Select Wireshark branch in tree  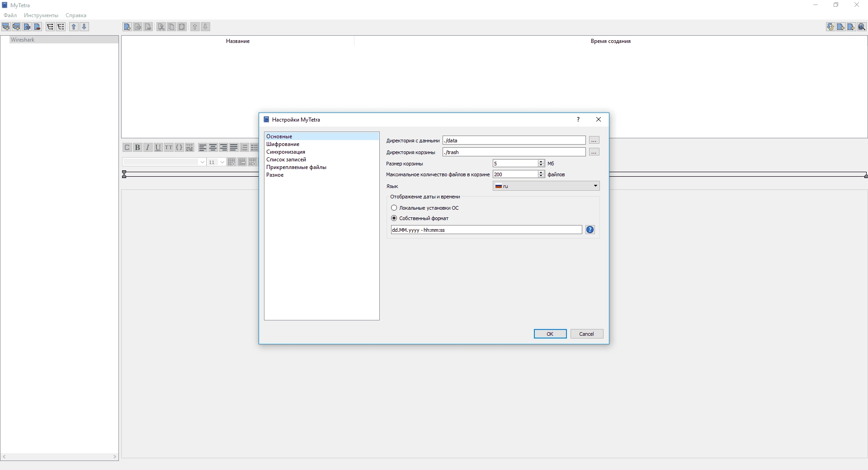pos(64,40)
